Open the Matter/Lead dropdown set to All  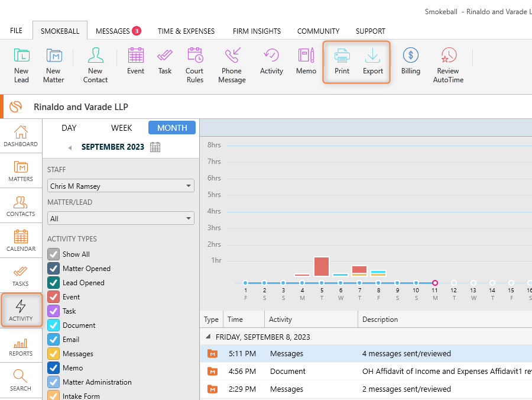[121, 218]
